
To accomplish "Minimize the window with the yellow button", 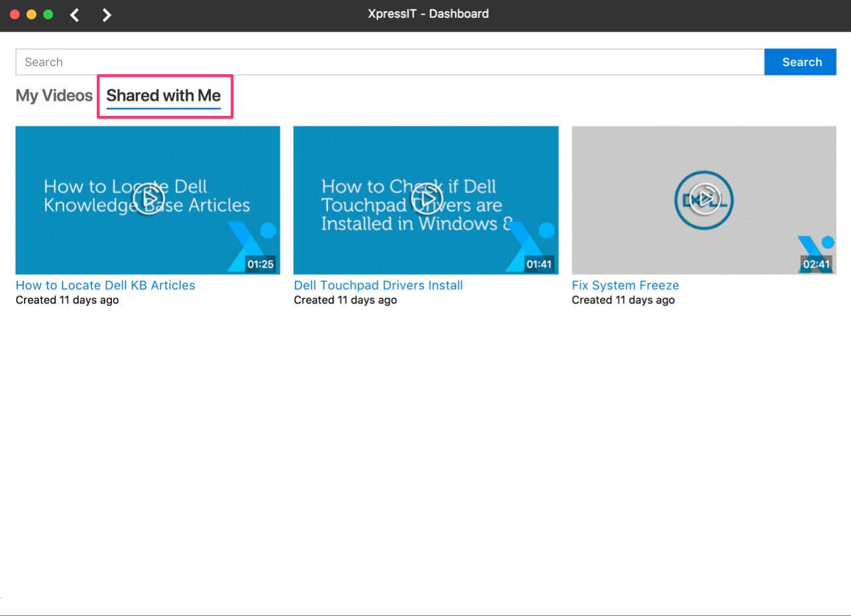I will (31, 15).
